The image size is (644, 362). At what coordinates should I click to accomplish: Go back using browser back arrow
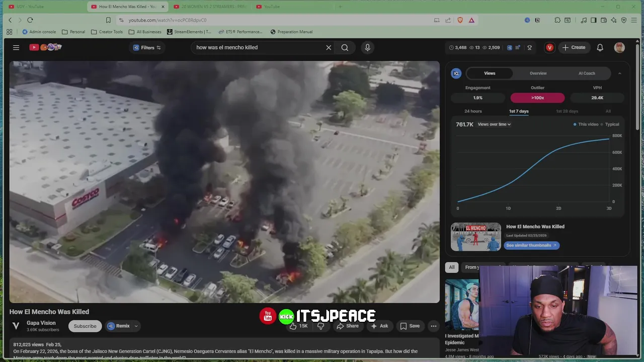(x=10, y=20)
